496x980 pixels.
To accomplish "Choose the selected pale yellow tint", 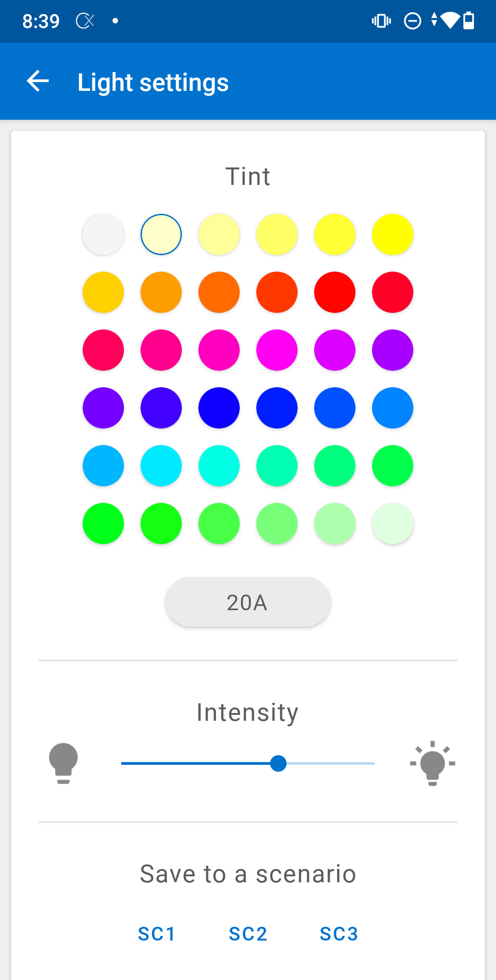I will click(x=161, y=234).
